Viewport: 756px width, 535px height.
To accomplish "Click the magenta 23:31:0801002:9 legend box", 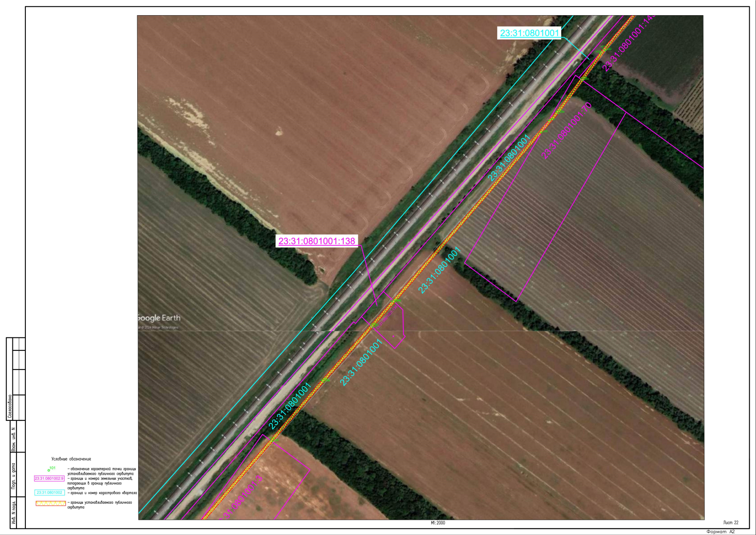I will click(x=49, y=478).
